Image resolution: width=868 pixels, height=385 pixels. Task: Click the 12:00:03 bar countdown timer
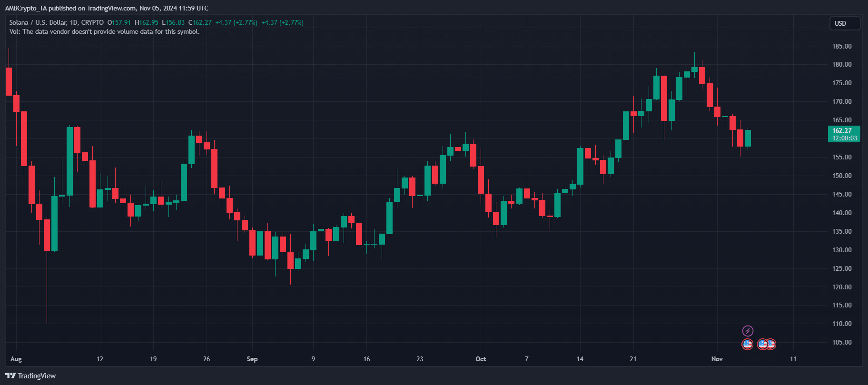844,138
